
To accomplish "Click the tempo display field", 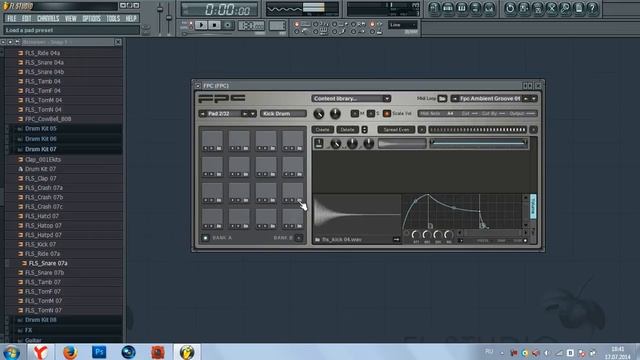I will (251, 25).
